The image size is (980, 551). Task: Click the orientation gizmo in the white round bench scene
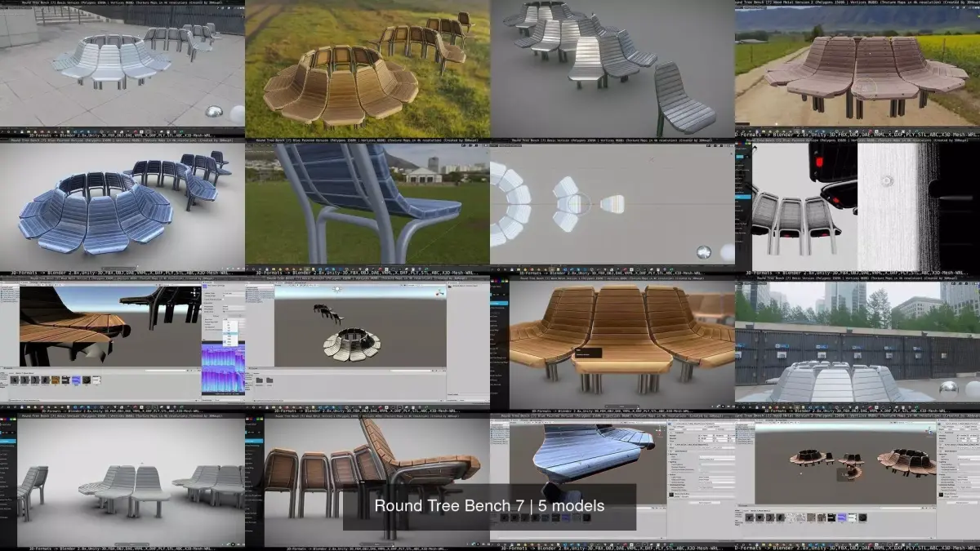point(439,292)
